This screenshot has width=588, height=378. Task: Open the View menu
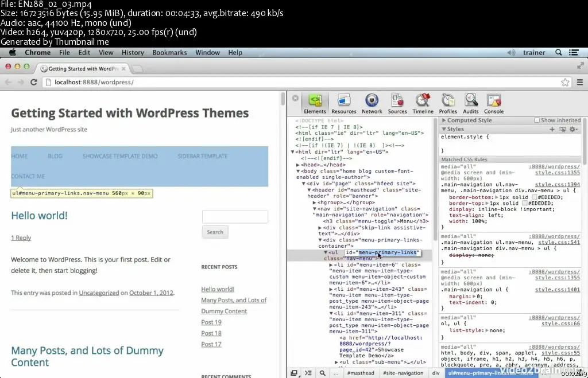106,52
